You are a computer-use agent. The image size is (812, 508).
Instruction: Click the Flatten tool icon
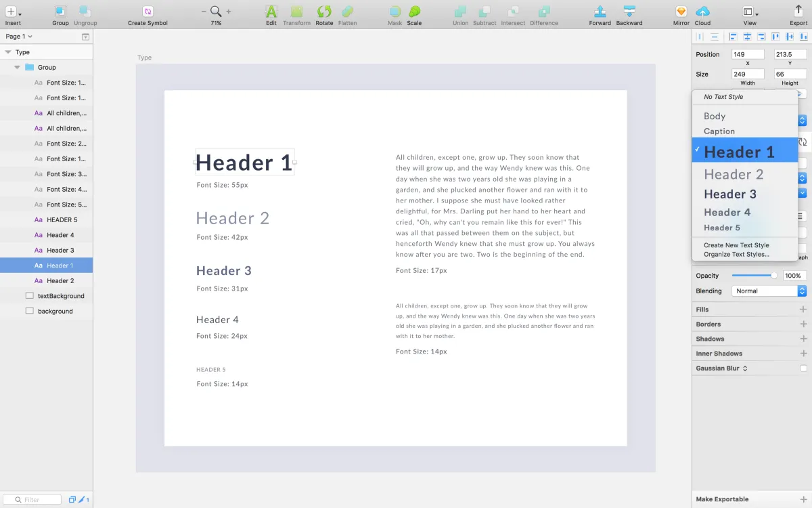(x=347, y=14)
